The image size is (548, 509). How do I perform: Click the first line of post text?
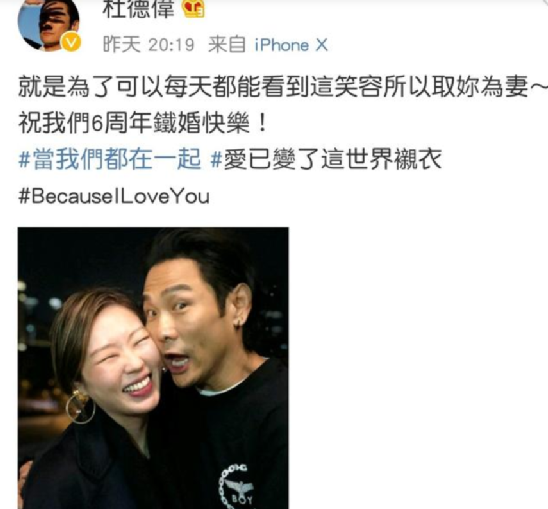coord(282,86)
